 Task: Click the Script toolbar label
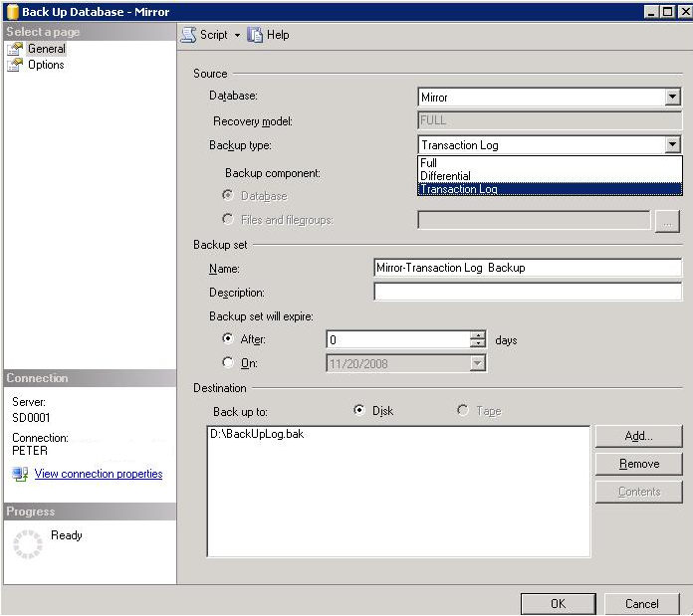214,35
